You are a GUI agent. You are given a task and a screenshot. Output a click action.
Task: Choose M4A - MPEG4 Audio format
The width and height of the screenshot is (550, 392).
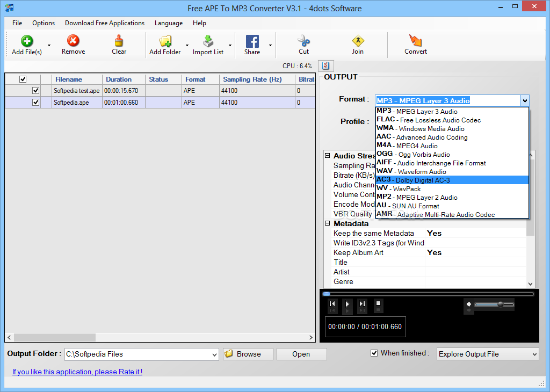point(452,146)
